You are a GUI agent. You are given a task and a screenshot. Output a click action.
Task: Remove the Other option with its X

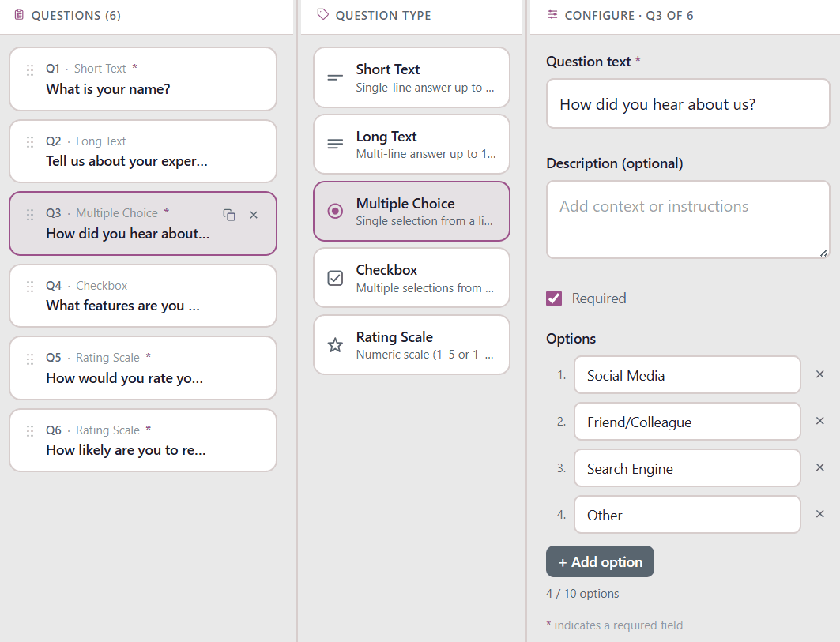[819, 514]
